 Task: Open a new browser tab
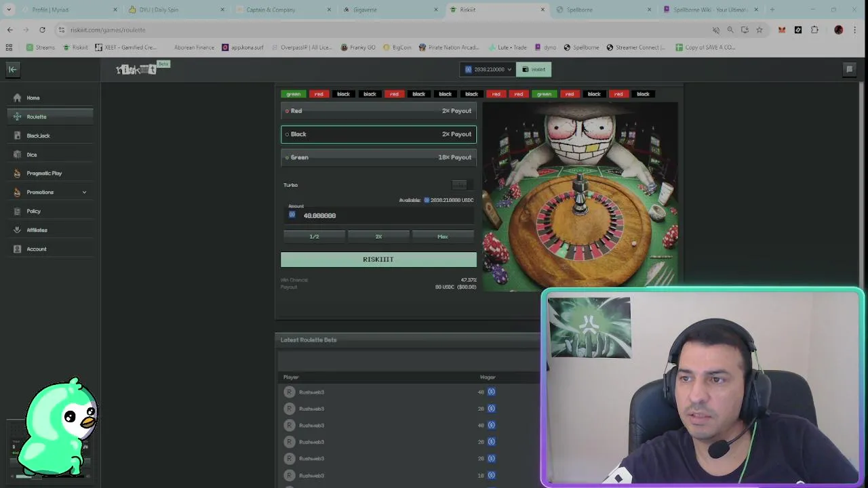point(772,9)
